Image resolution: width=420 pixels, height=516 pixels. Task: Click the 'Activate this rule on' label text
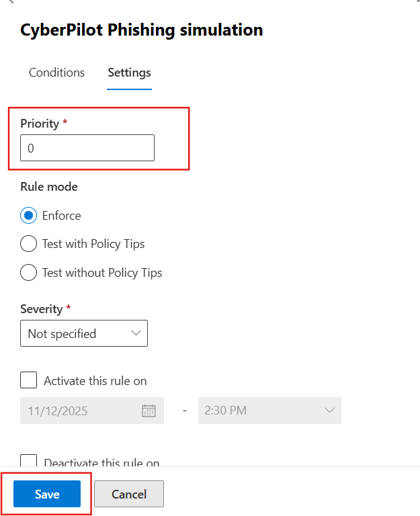pyautogui.click(x=95, y=381)
